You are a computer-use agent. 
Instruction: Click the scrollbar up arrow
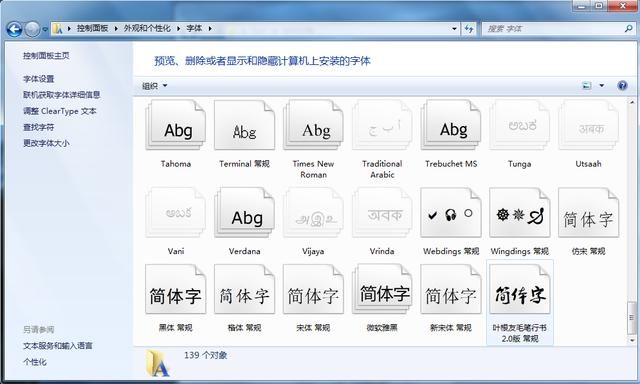tap(632, 102)
